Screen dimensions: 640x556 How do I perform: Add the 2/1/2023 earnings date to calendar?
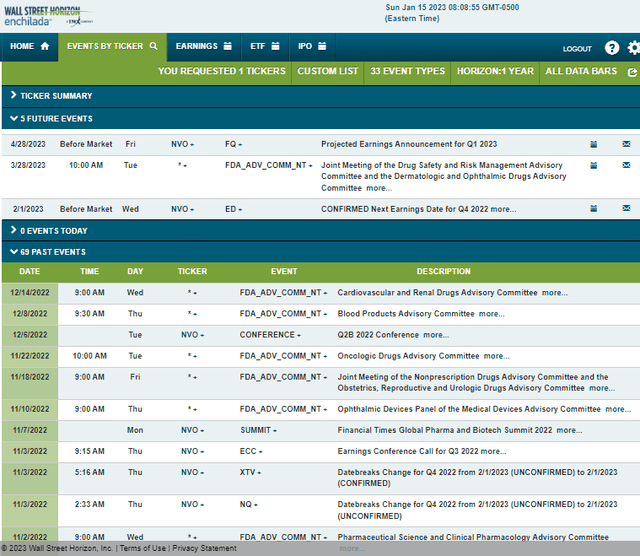[x=593, y=209]
